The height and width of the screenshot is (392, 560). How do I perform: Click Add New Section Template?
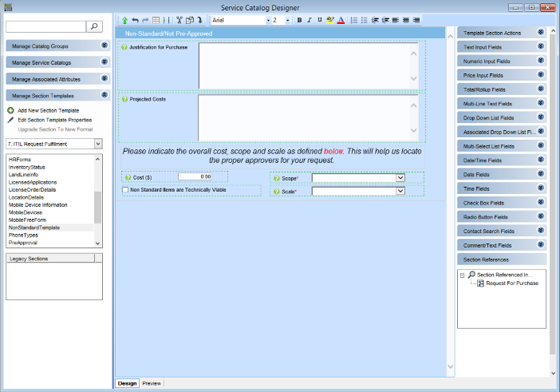[x=48, y=111]
